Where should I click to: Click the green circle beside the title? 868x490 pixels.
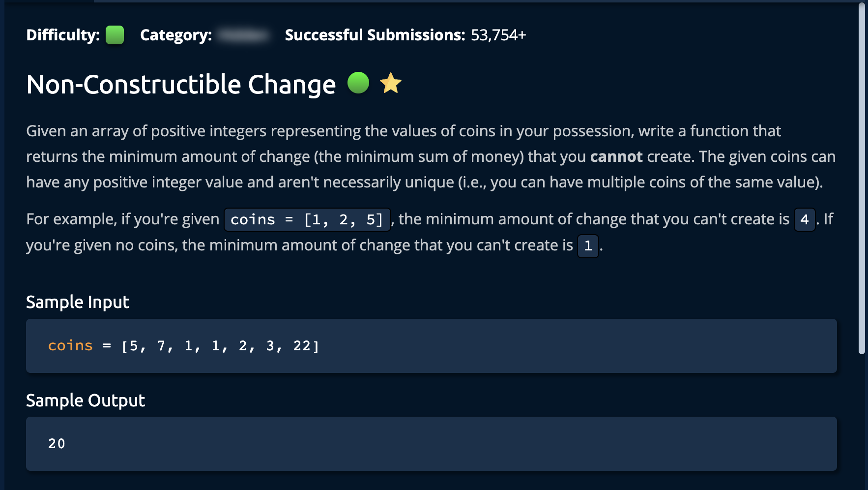point(358,83)
